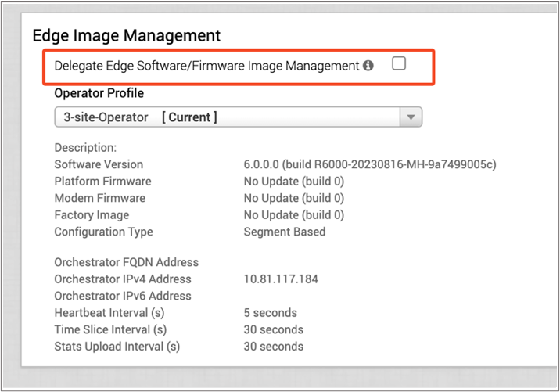Click the Modem Firmware label
560x392 pixels.
101,198
